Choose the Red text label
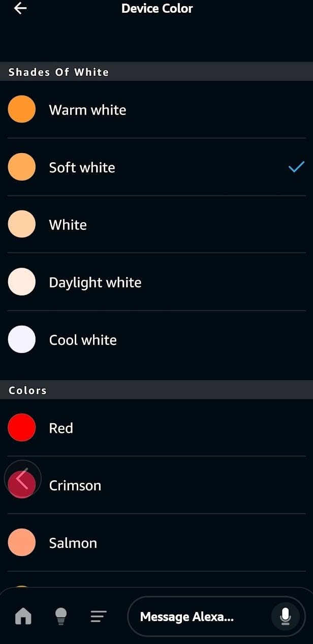313x644 pixels. pyautogui.click(x=61, y=428)
